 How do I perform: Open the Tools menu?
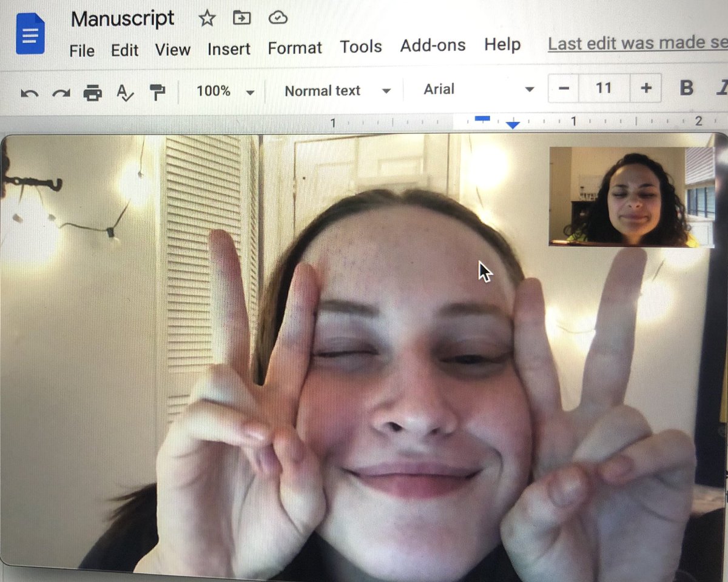pos(361,46)
